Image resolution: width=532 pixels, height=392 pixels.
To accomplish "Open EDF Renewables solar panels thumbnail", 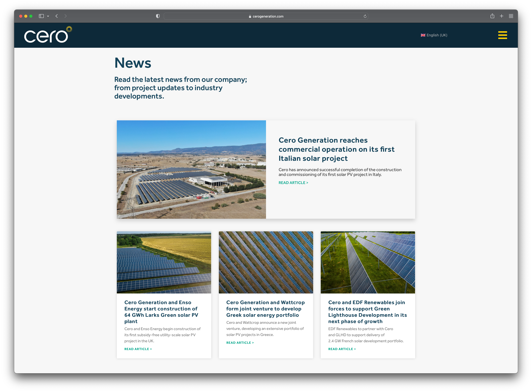I will 368,262.
